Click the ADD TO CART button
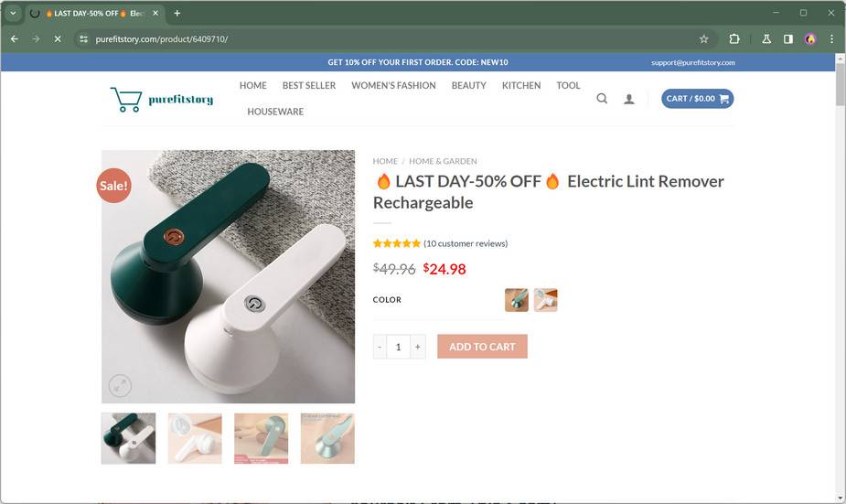Viewport: 846px width, 504px height. [482, 347]
